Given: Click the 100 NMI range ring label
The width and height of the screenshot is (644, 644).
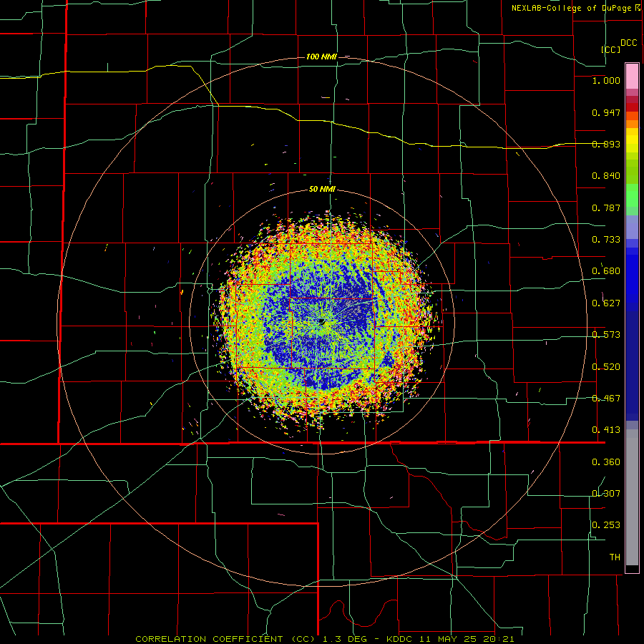Looking at the screenshot, I should (x=321, y=57).
